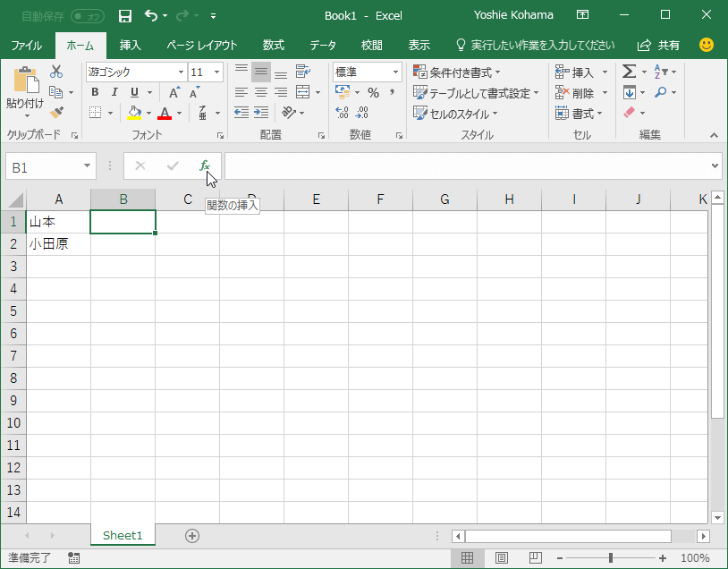
Task: Increase indent
Action: (x=261, y=113)
